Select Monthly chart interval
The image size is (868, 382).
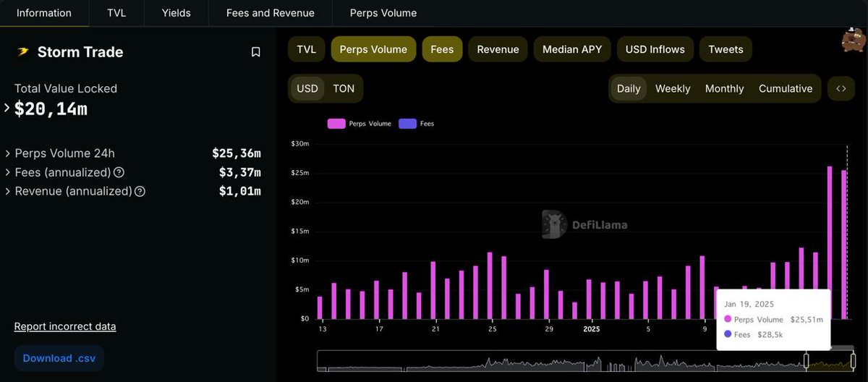[724, 88]
